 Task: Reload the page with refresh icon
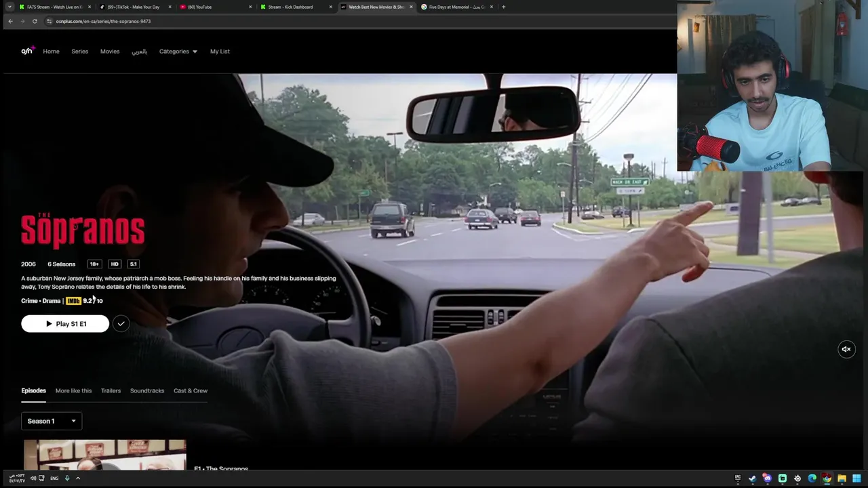[35, 21]
